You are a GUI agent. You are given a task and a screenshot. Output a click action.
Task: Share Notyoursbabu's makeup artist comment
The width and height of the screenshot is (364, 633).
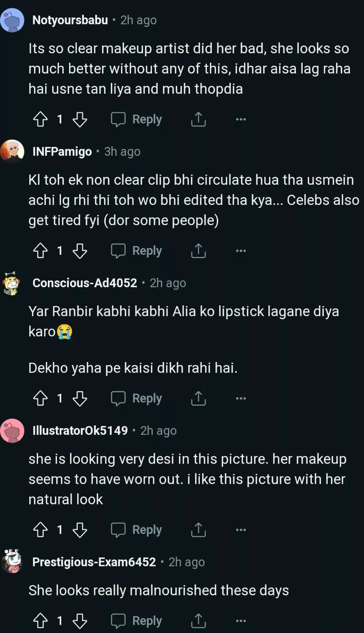tap(198, 119)
